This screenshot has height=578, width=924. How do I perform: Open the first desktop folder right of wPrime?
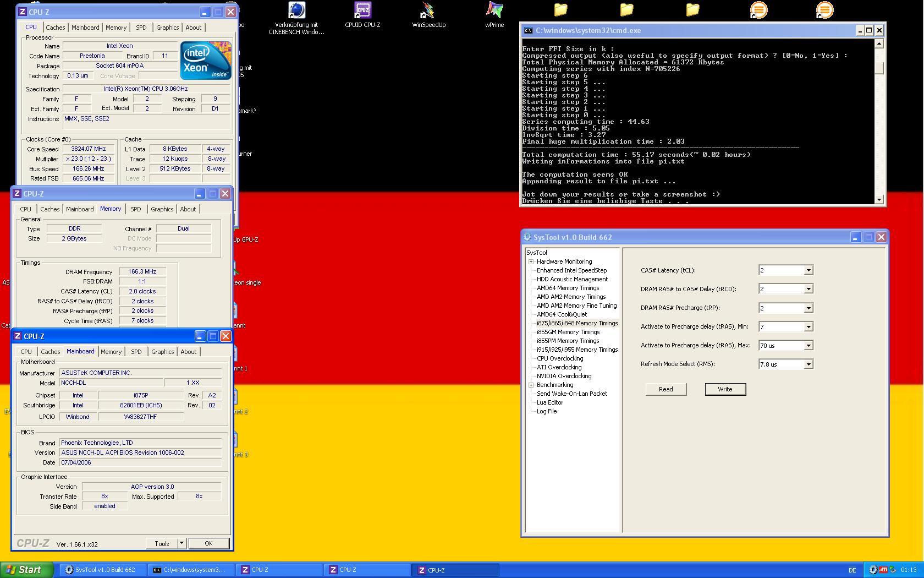(x=560, y=10)
